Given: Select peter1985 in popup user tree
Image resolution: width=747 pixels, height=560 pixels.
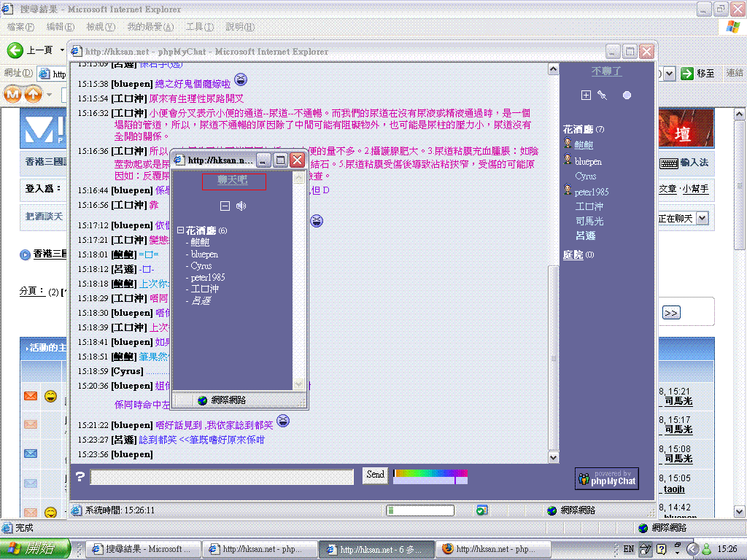Looking at the screenshot, I should pos(208,277).
